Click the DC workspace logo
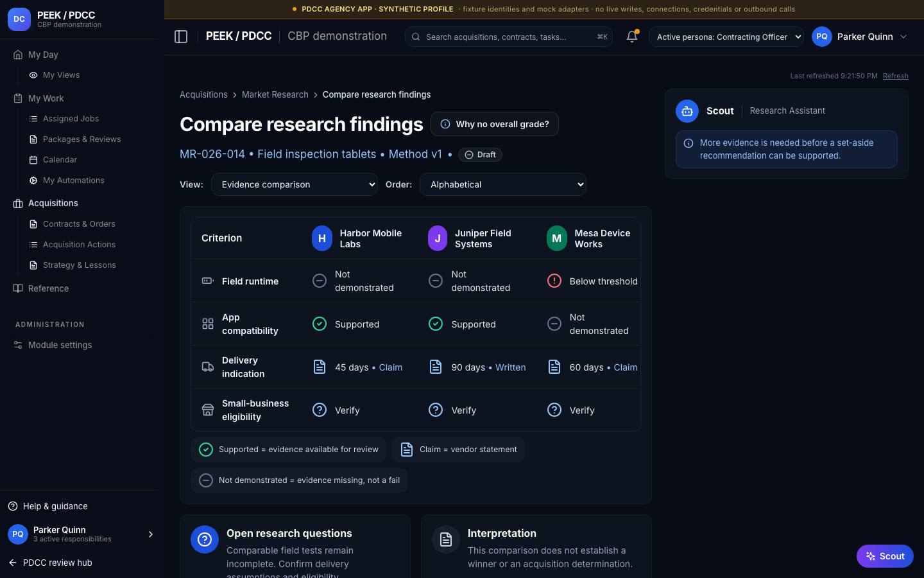The width and height of the screenshot is (924, 578). pyautogui.click(x=19, y=19)
